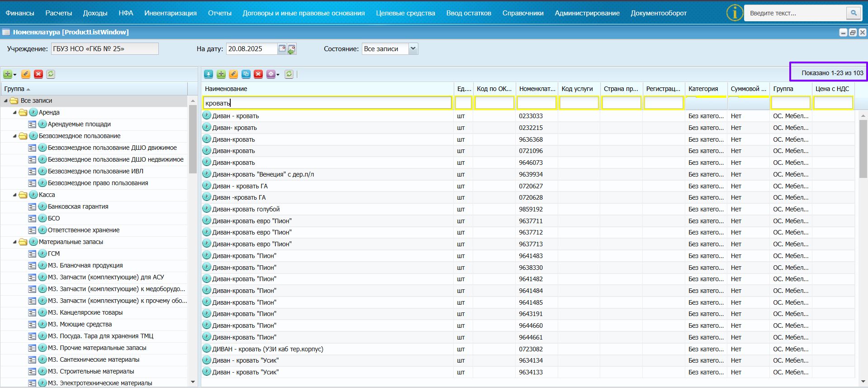Sort by Цена с НДС column header
This screenshot has height=388, width=868.
833,89
